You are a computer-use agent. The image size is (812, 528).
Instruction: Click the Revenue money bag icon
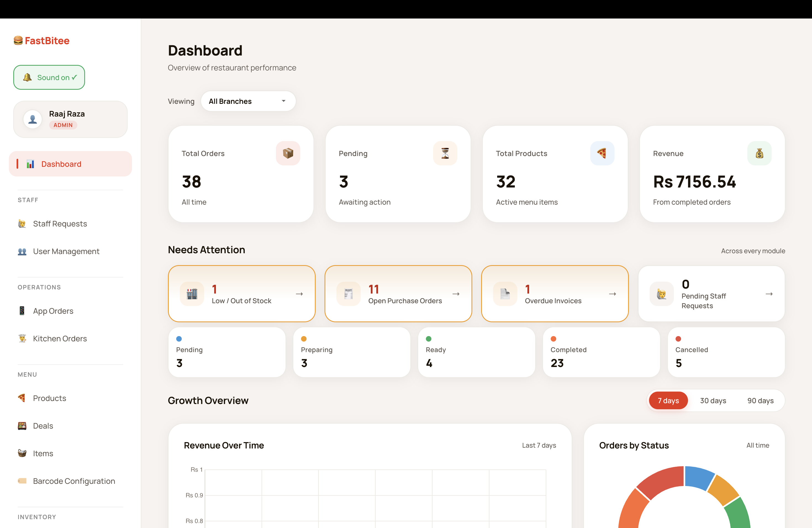click(x=760, y=153)
